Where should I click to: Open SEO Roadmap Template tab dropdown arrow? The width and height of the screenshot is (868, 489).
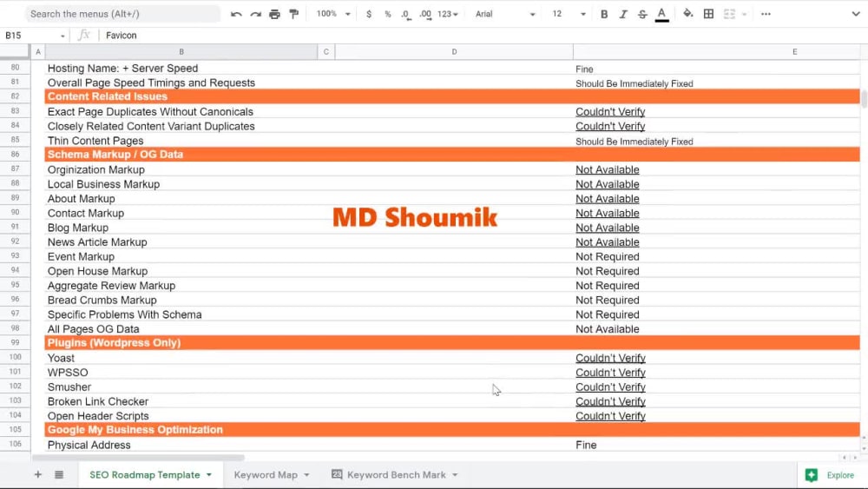(209, 475)
